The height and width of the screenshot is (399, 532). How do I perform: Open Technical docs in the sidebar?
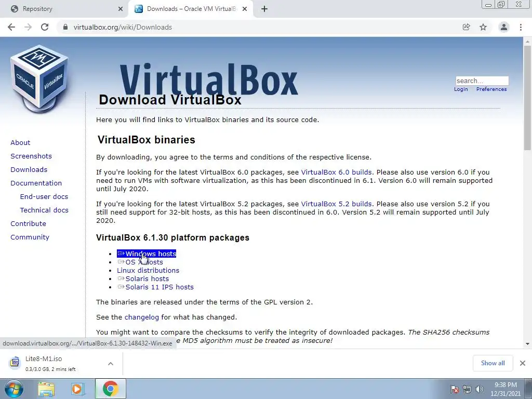[x=44, y=210]
